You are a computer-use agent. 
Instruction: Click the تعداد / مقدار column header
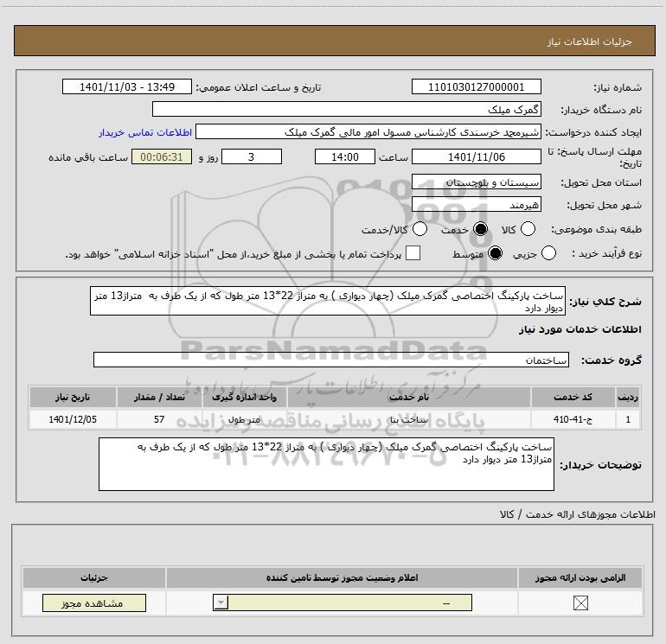(159, 398)
